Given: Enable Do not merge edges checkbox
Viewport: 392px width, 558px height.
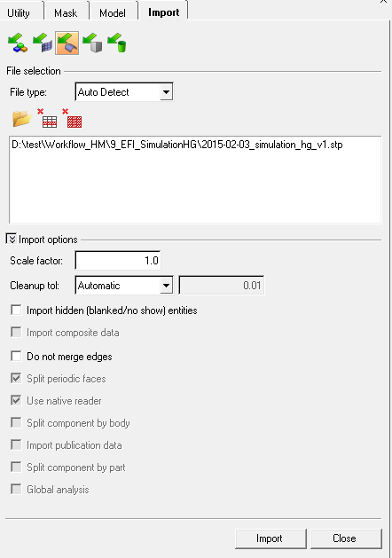Looking at the screenshot, I should click(x=16, y=356).
